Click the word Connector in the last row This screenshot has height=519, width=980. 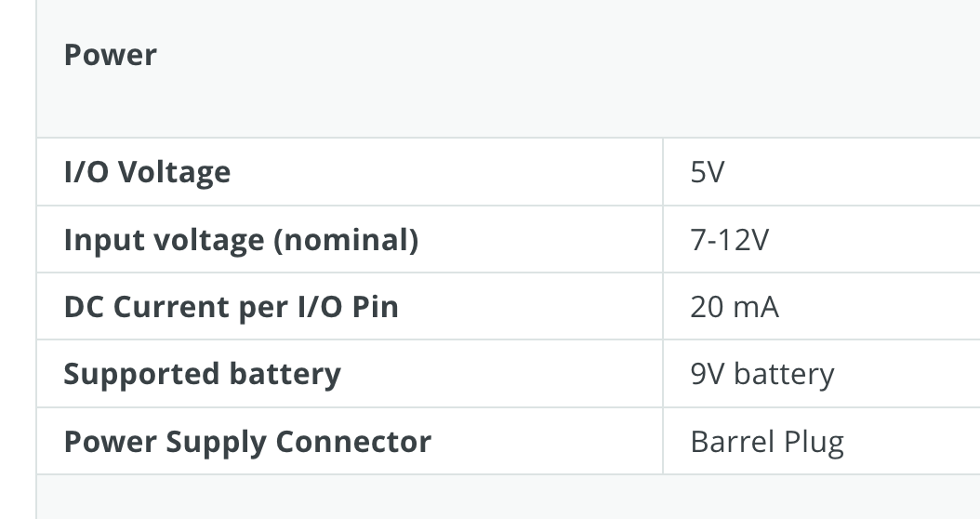[x=353, y=442]
